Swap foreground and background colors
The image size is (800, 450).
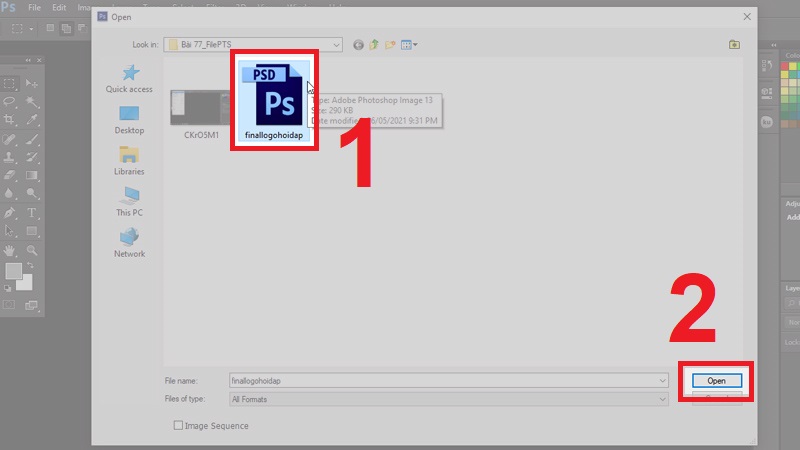tap(31, 265)
